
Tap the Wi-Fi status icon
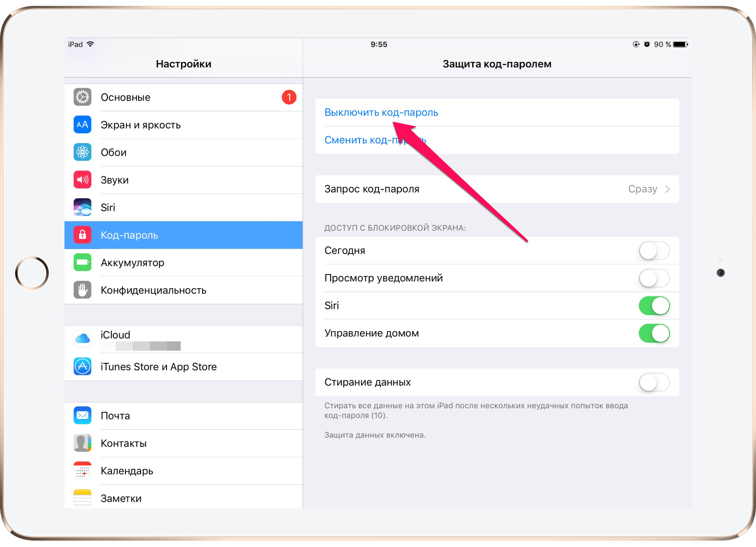[90, 44]
